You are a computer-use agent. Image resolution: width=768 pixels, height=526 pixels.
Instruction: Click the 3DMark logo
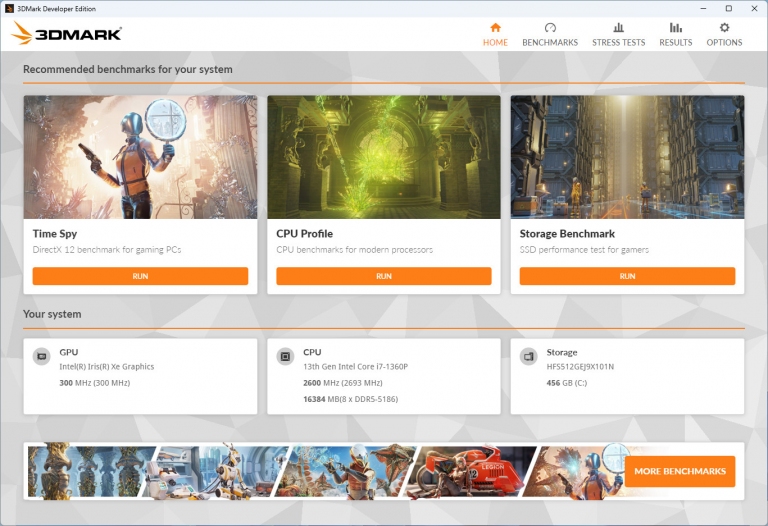coord(66,33)
